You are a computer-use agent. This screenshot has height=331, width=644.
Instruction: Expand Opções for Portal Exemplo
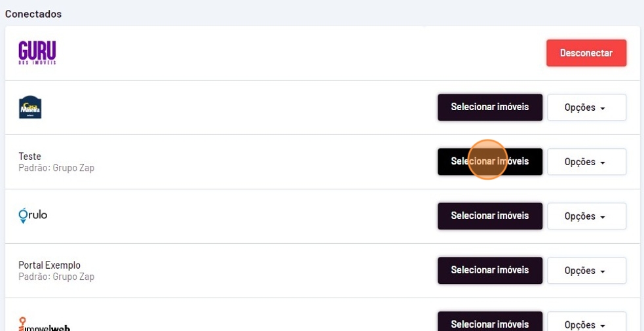tap(586, 271)
